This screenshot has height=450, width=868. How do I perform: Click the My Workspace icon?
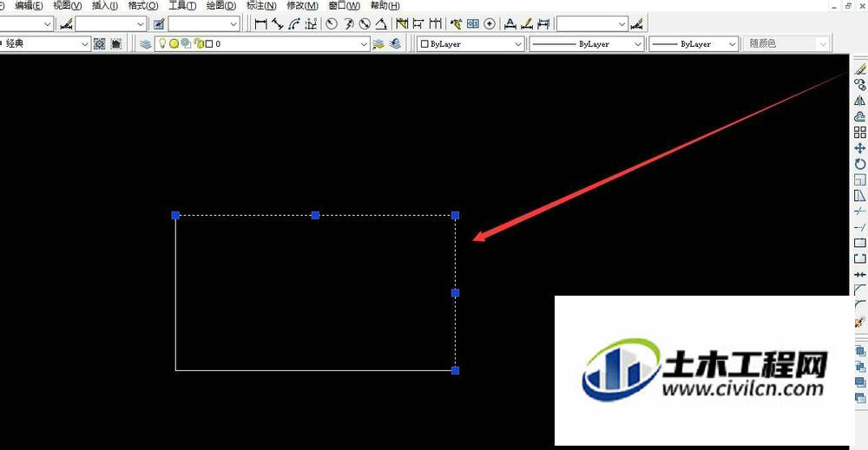pos(116,43)
